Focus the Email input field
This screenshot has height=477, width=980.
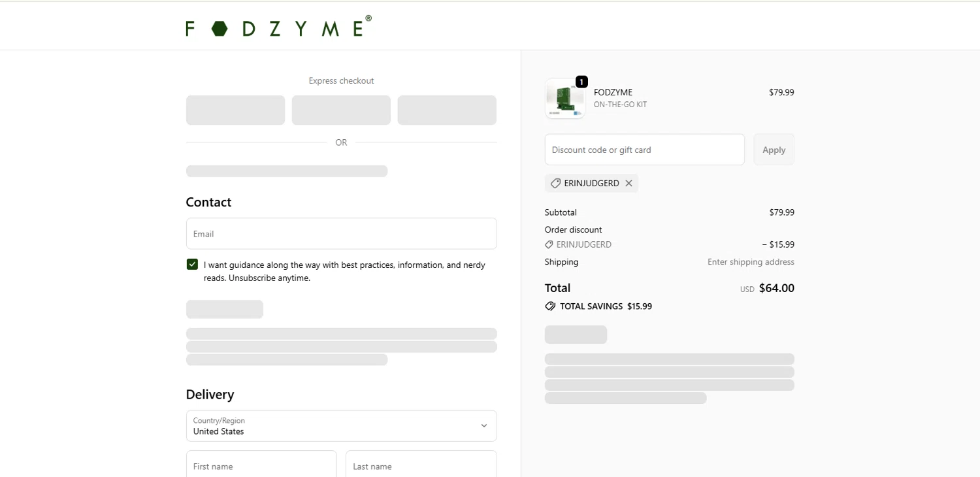pyautogui.click(x=341, y=234)
